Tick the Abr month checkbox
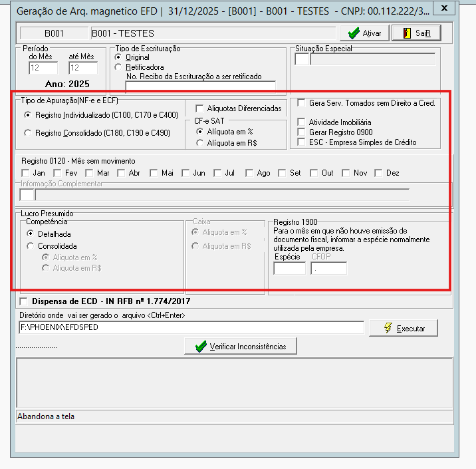This screenshot has width=476, height=469. (x=121, y=173)
